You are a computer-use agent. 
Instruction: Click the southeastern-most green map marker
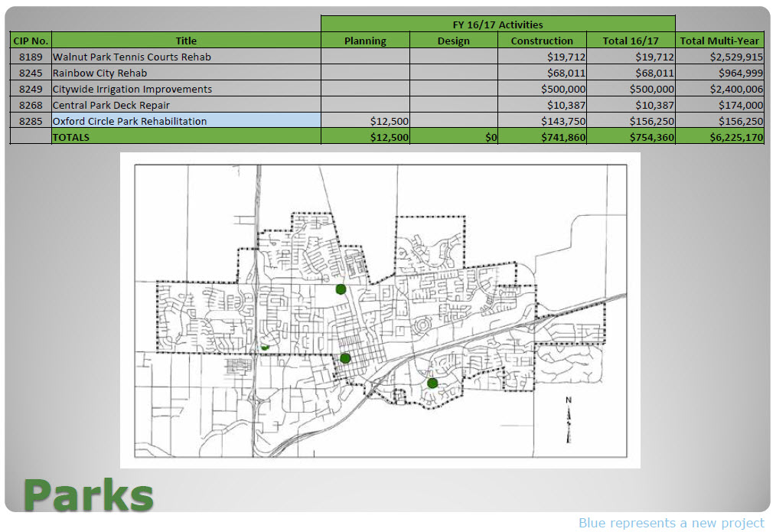[x=432, y=383]
